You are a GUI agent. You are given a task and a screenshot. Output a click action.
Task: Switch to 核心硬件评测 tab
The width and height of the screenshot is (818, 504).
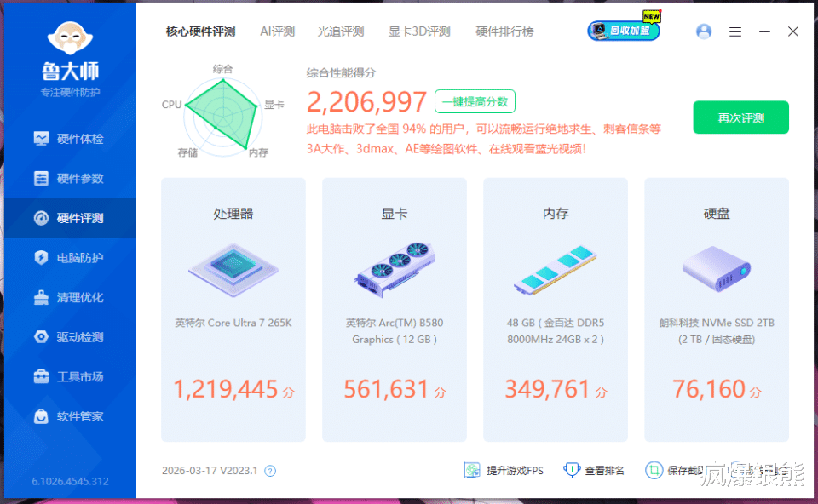click(x=201, y=31)
